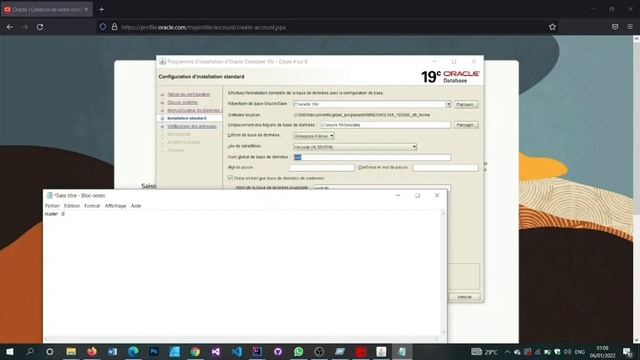Reload the Oracle account page
Image resolution: width=640 pixels, height=360 pixels.
click(x=40, y=27)
